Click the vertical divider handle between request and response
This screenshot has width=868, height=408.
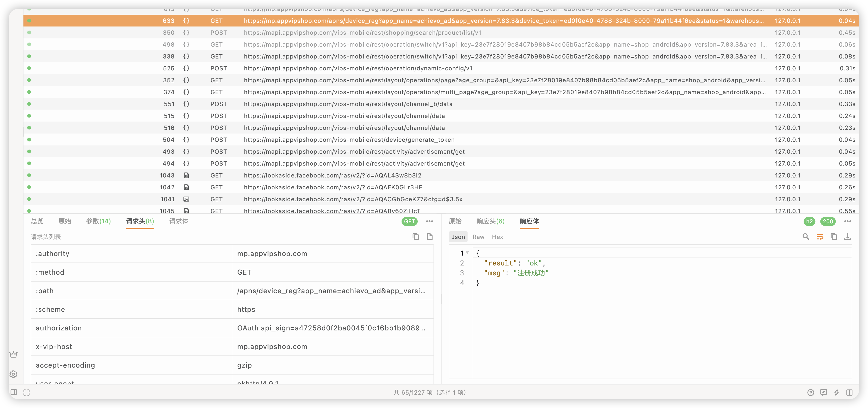click(441, 298)
